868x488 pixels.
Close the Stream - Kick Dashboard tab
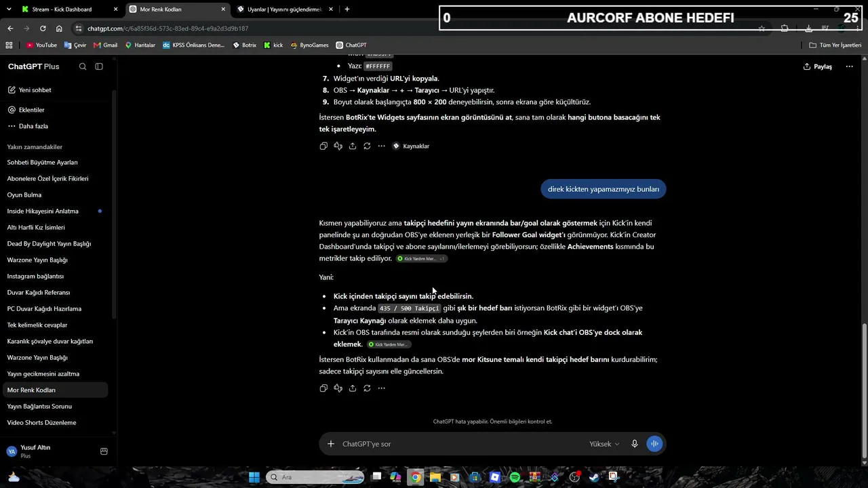tap(115, 9)
